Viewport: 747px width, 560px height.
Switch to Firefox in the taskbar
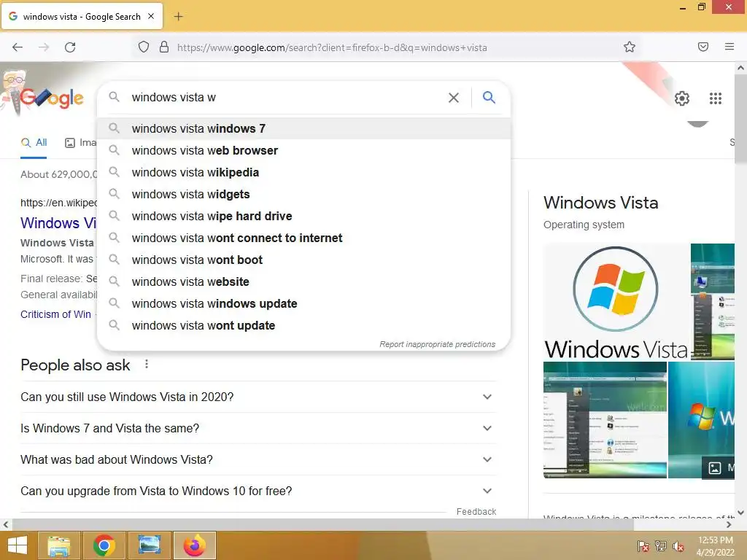click(194, 545)
